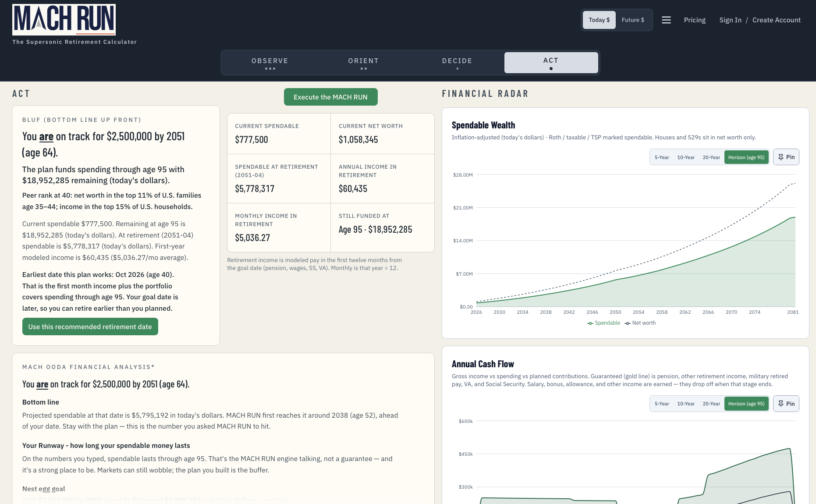This screenshot has width=816, height=504.
Task: Pin the Spendable Wealth chart
Action: (786, 157)
